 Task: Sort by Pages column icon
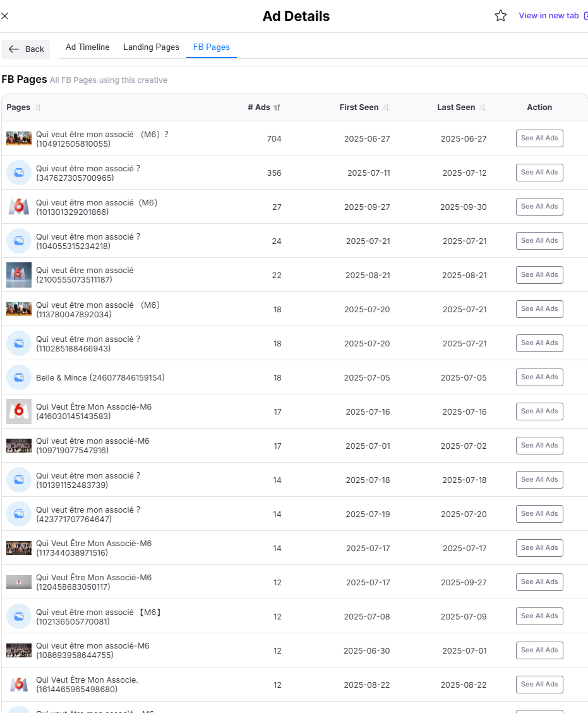(37, 108)
